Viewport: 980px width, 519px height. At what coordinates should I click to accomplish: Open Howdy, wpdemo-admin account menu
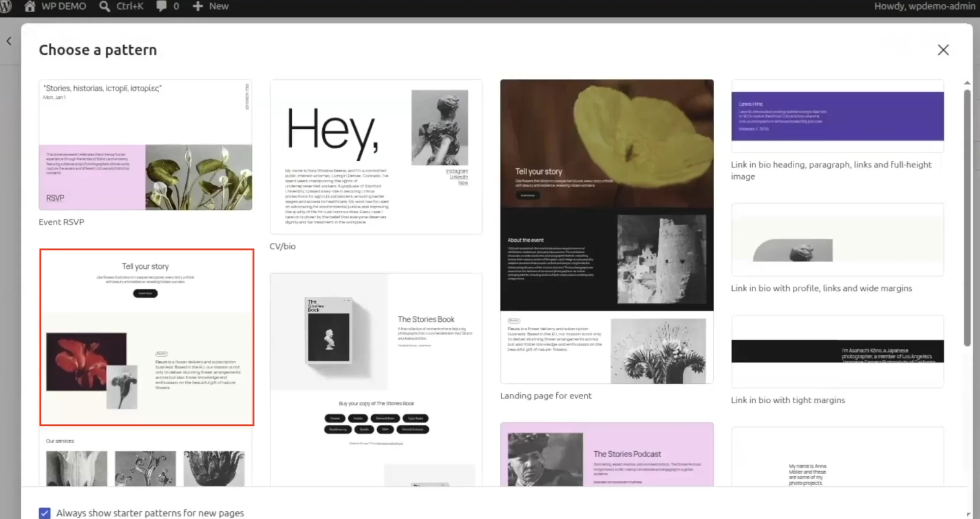click(924, 6)
